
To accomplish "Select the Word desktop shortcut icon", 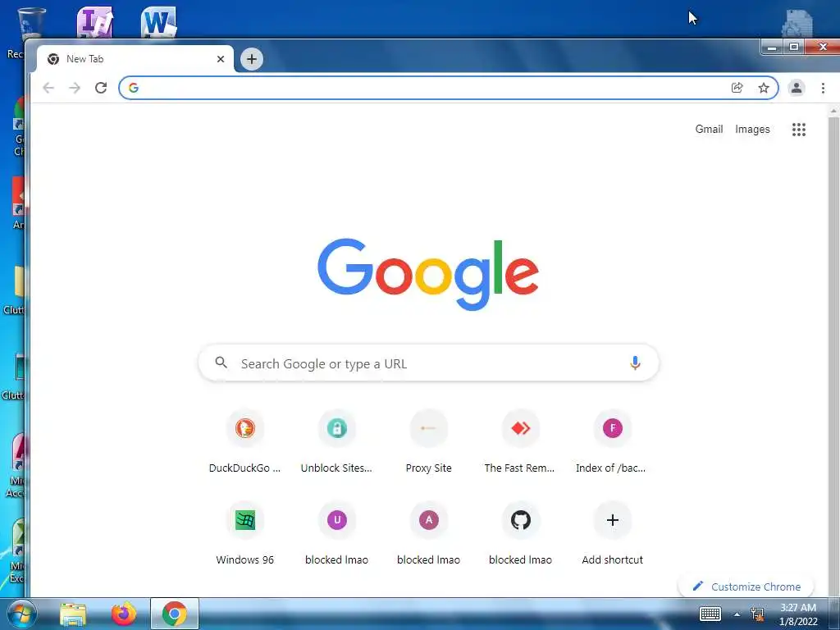I will [x=158, y=22].
